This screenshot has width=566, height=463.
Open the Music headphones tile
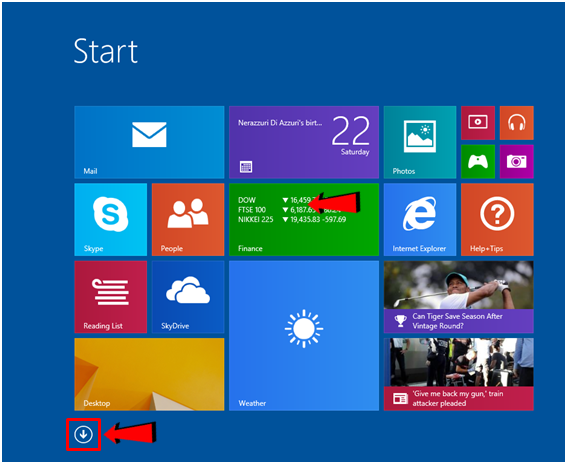point(517,123)
